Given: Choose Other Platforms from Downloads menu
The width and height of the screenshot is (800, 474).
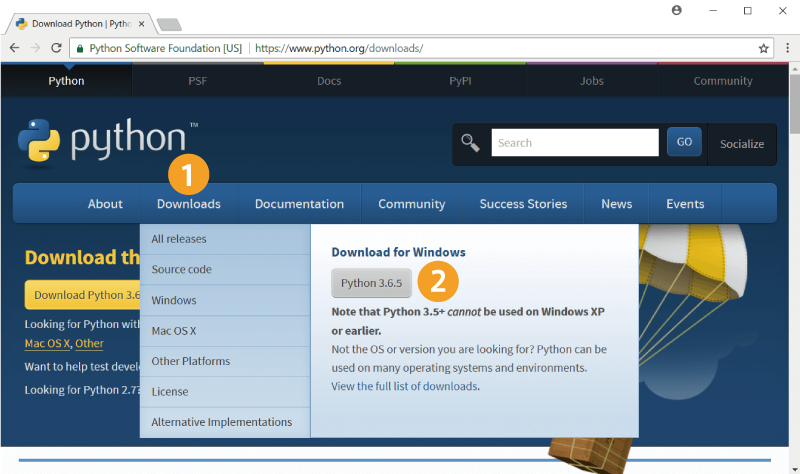Looking at the screenshot, I should [x=225, y=361].
